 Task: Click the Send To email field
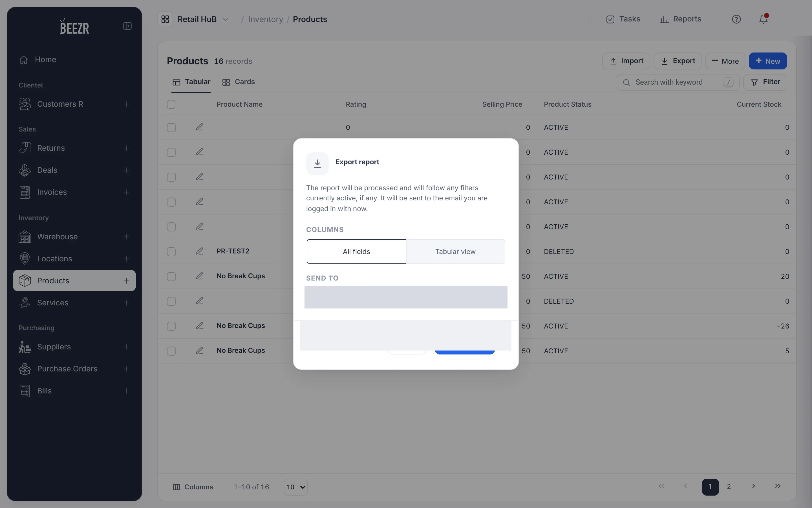[x=406, y=297]
